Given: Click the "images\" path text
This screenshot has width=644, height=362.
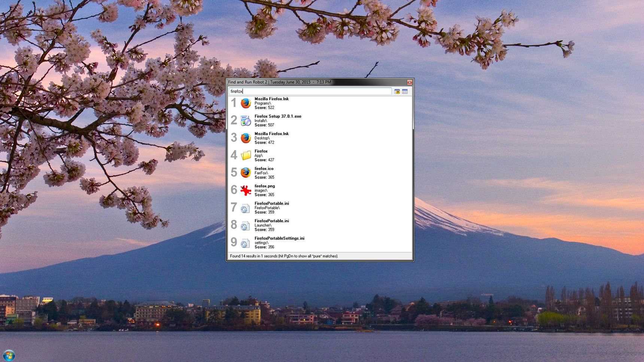Looking at the screenshot, I should click(261, 191).
